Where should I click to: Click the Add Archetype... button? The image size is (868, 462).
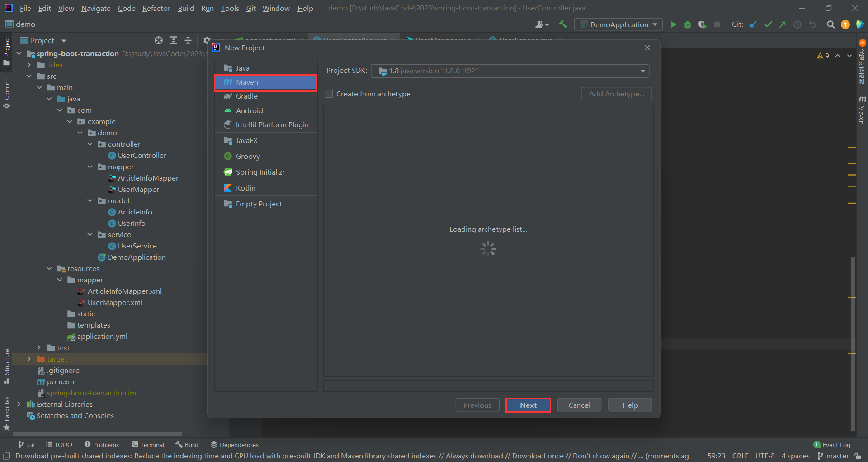(x=617, y=94)
